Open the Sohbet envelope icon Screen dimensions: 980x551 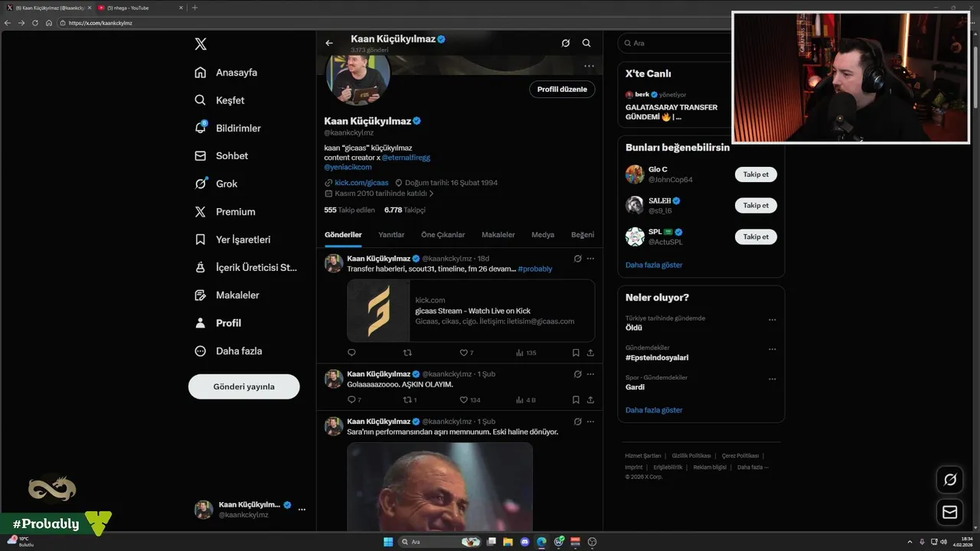click(201, 155)
